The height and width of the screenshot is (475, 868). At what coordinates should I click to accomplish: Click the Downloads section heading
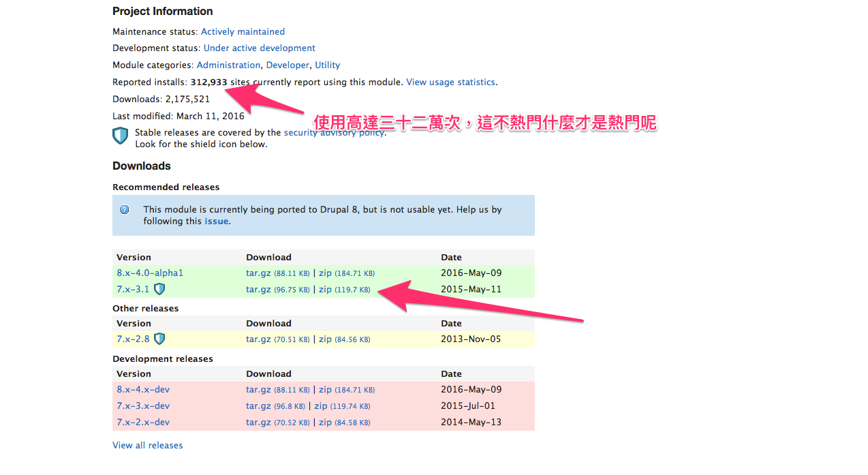(x=142, y=166)
